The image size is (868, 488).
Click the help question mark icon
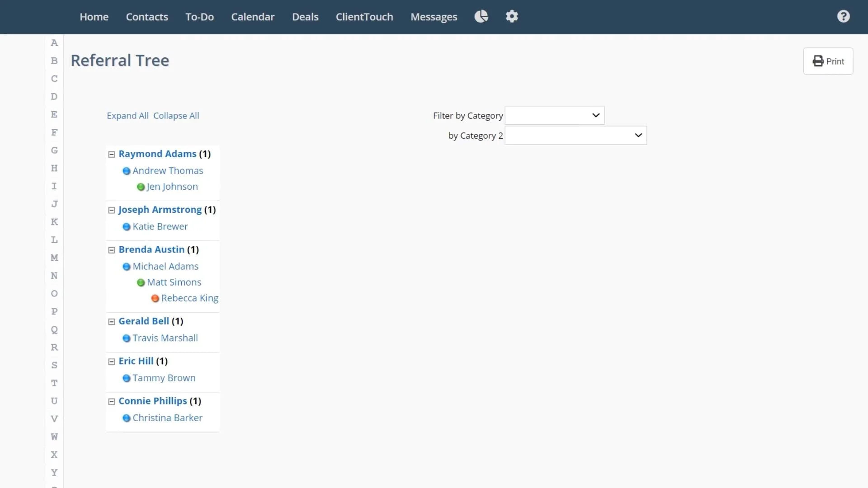[x=843, y=17]
